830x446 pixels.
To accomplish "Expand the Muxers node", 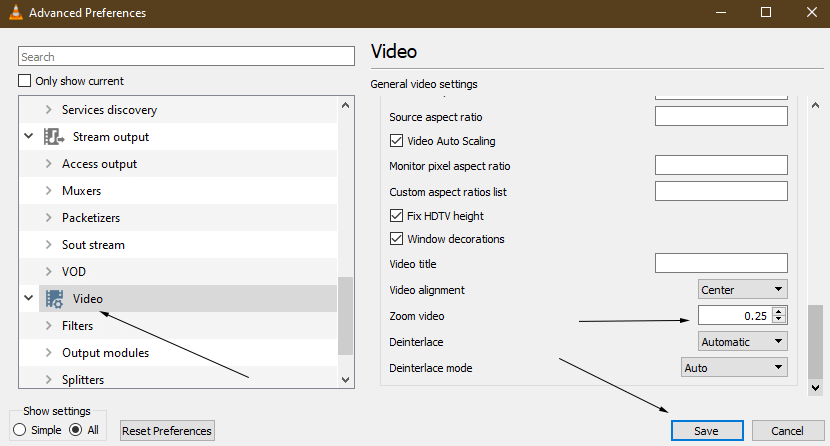I will click(49, 190).
